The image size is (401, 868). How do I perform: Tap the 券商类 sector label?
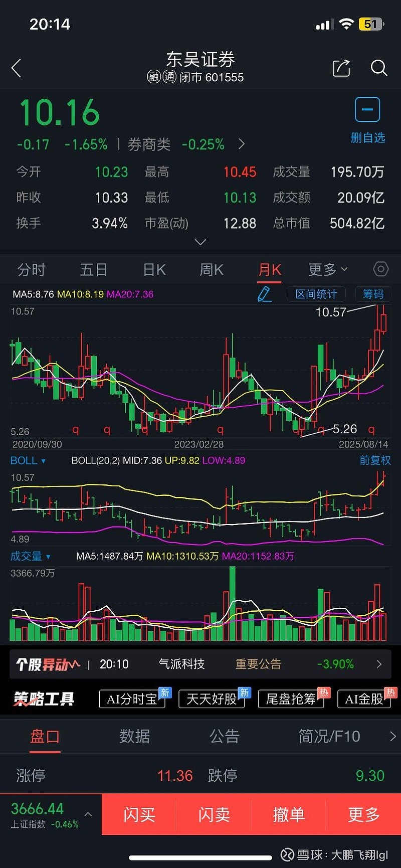(x=149, y=144)
